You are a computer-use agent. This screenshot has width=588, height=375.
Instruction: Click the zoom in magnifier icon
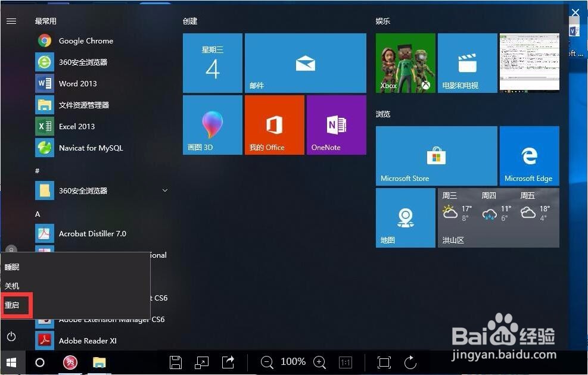point(319,362)
